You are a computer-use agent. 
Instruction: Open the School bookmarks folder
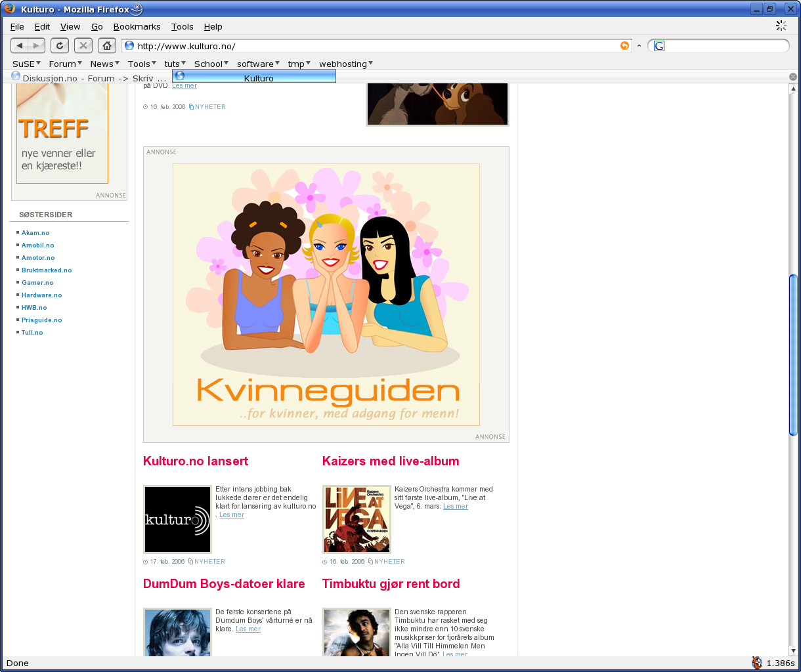pyautogui.click(x=211, y=64)
